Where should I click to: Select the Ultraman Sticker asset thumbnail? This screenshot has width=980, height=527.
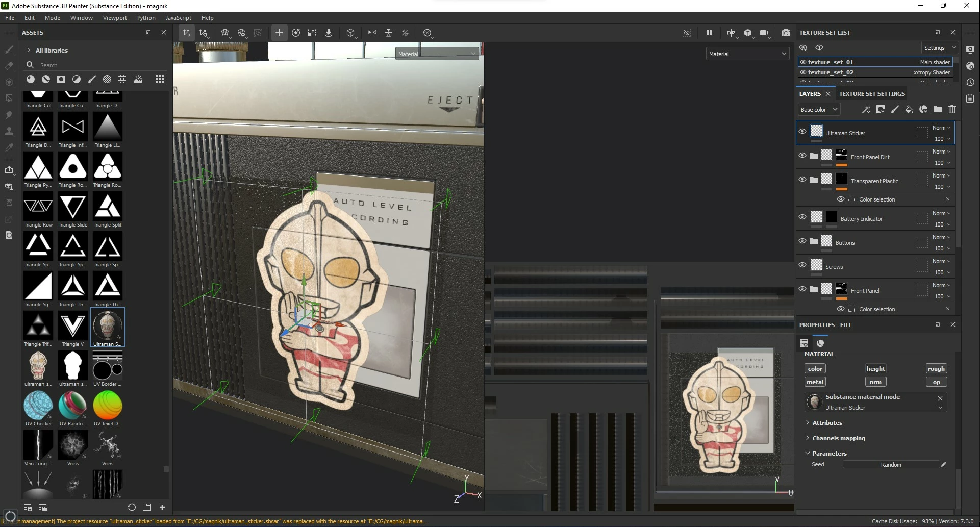coord(108,326)
